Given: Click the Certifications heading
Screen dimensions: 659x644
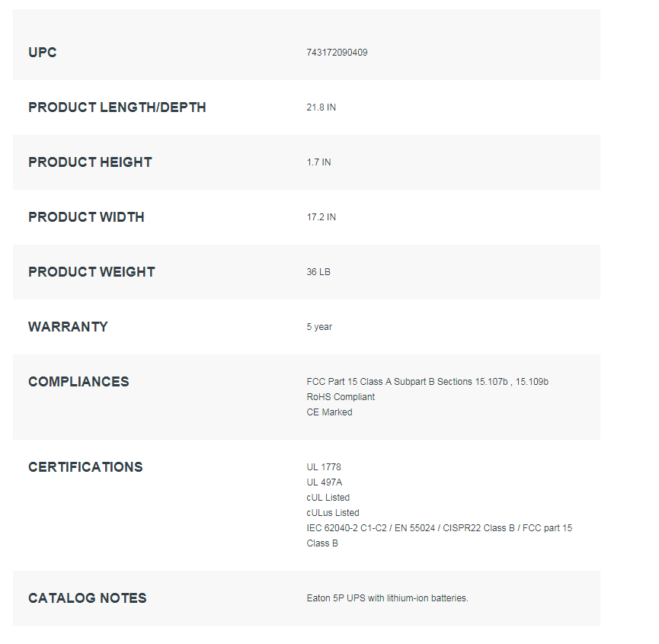Looking at the screenshot, I should [x=85, y=467].
